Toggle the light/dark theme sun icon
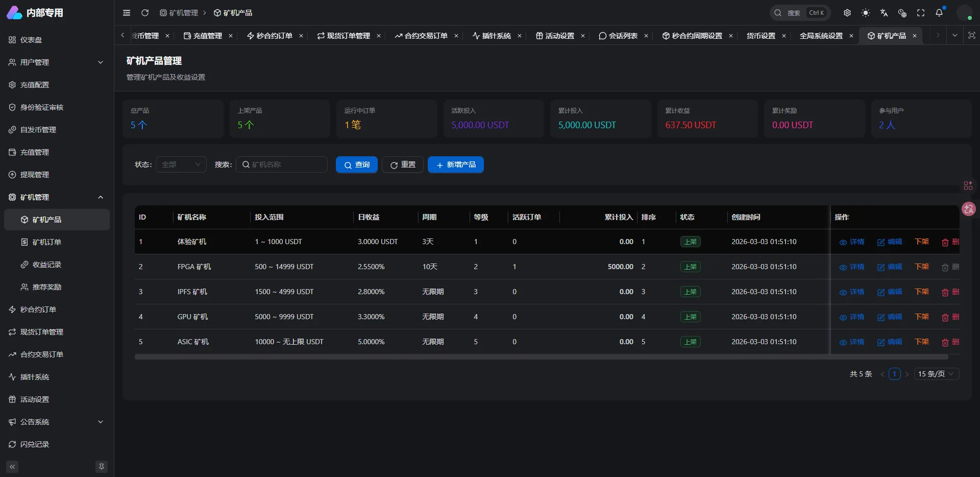This screenshot has height=477, width=980. pyautogui.click(x=866, y=13)
